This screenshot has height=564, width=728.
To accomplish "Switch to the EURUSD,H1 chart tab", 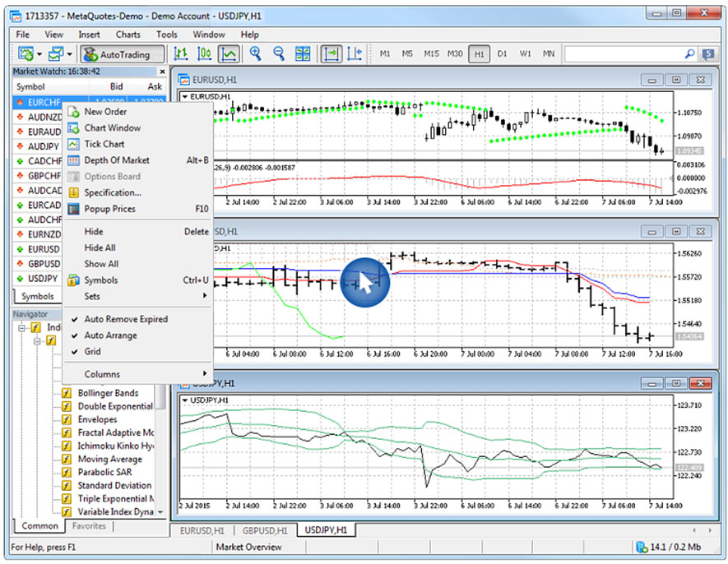I will point(202,530).
